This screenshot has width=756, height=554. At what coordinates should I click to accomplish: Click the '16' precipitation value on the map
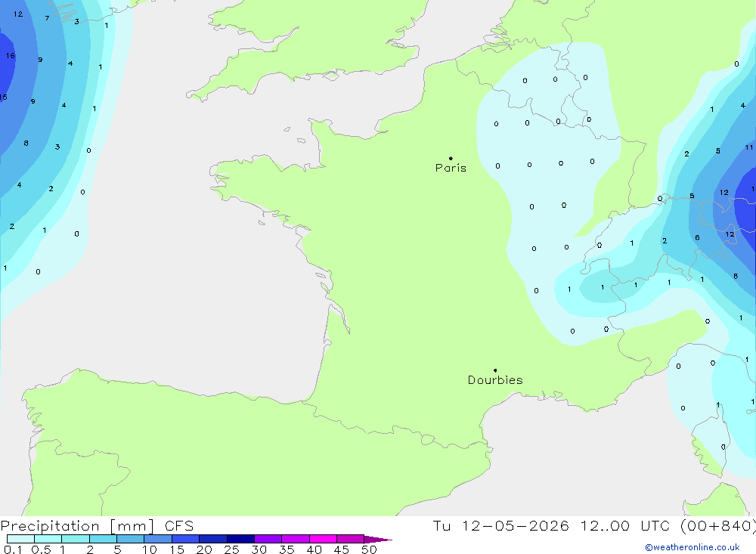11,55
